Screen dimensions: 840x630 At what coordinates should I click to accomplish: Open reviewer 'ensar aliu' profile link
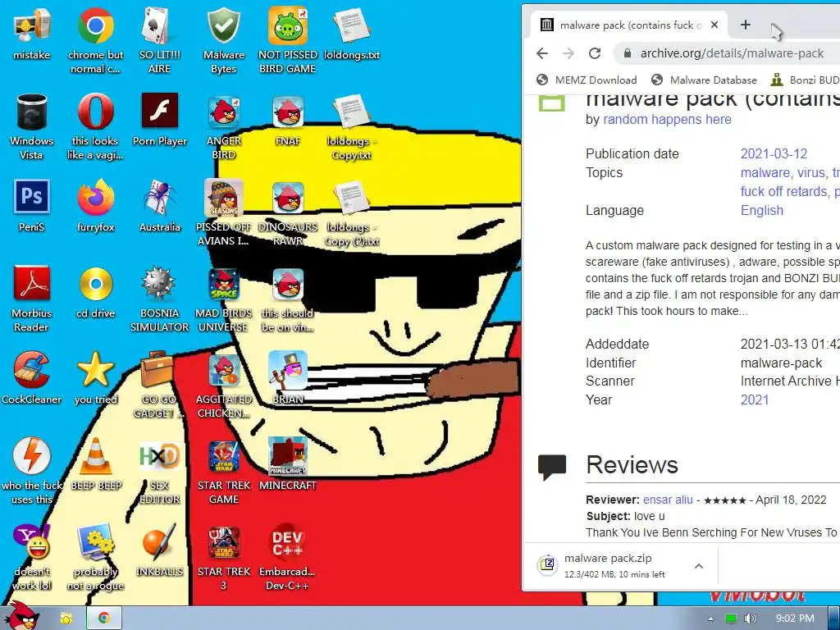point(668,500)
